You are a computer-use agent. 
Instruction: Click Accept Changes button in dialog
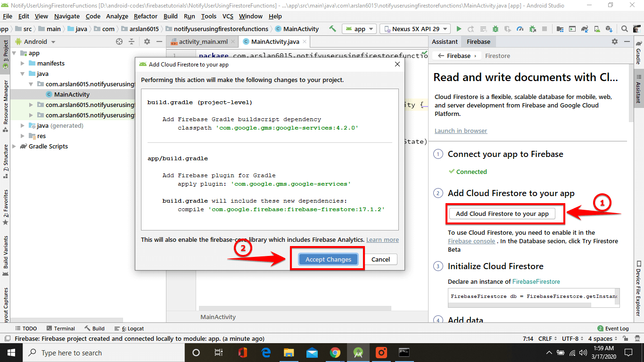pyautogui.click(x=328, y=259)
